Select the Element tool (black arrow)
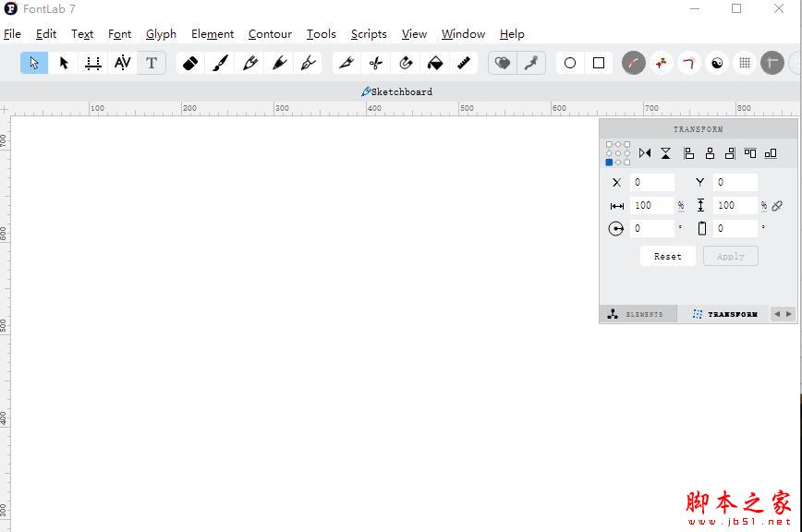 [64, 63]
